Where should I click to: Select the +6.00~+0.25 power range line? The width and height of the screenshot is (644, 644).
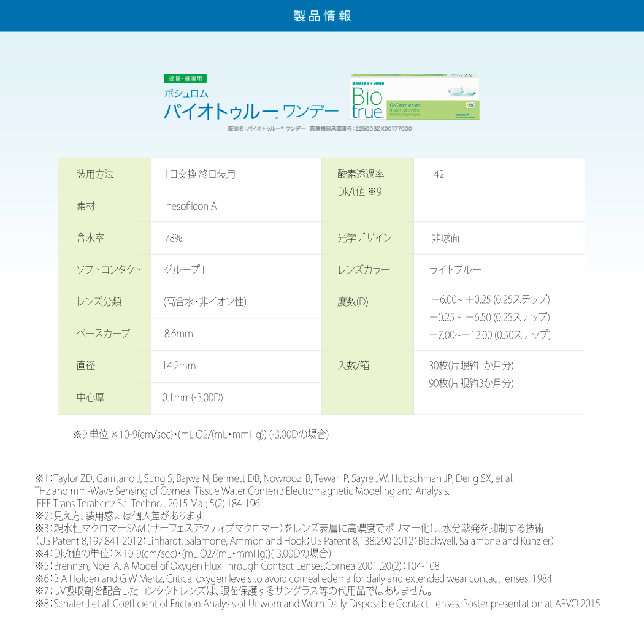tap(490, 299)
